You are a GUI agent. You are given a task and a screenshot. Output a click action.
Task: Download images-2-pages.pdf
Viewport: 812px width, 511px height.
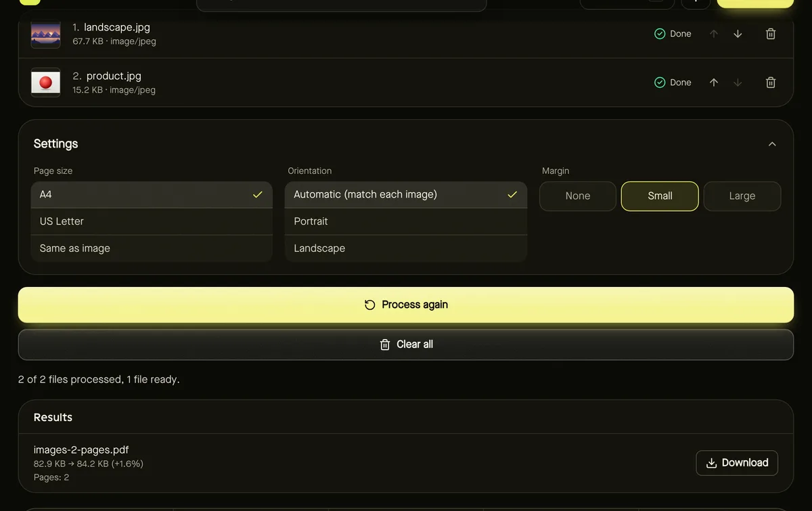tap(737, 463)
